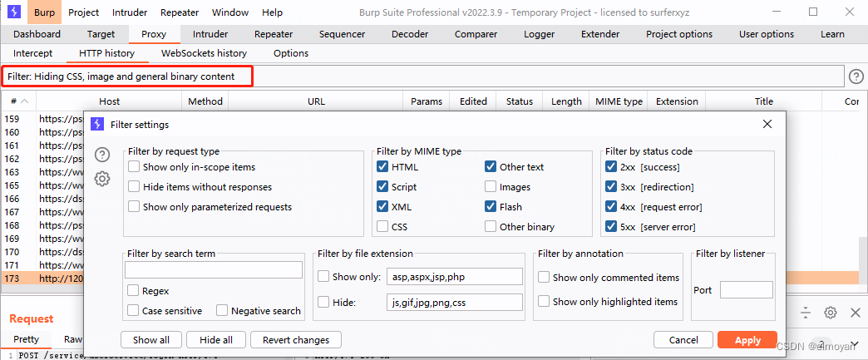Enable the CSS MIME type checkbox
This screenshot has width=868, height=360.
point(382,226)
